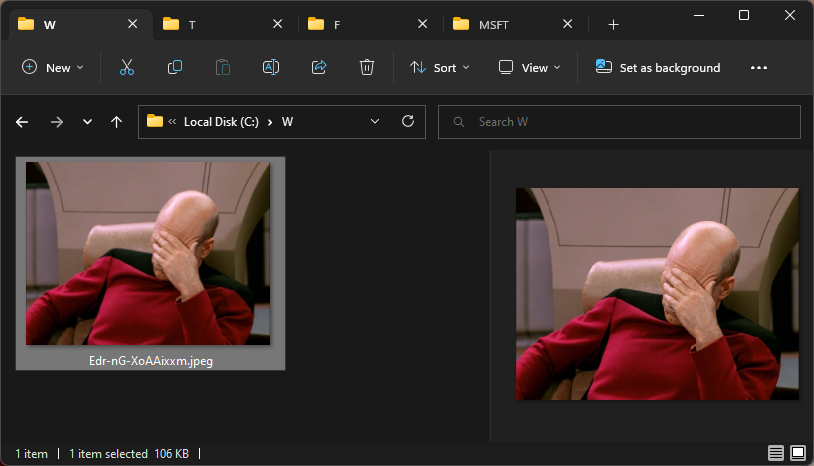Screen dimensions: 814x466
Task: Go forward with the right arrow
Action: 57,122
